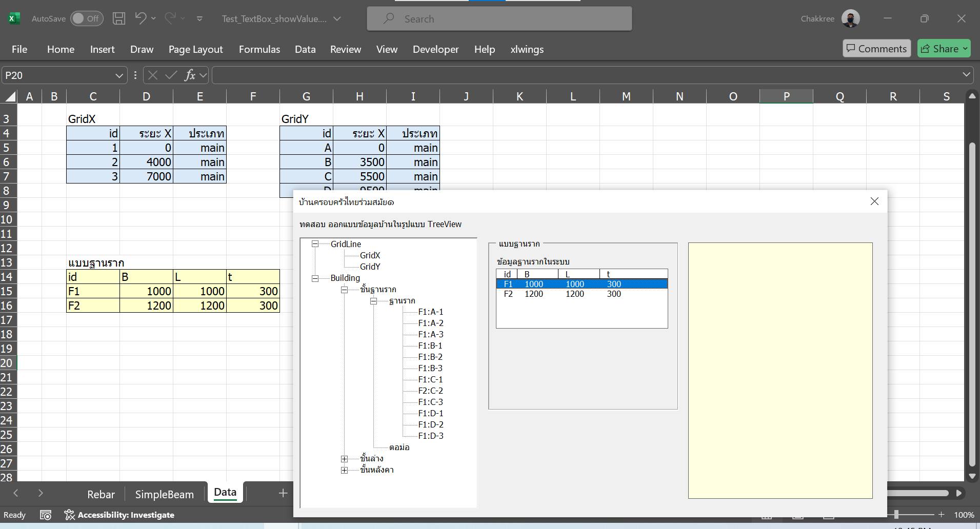
Task: Click the Accessibility: Investigate status icon
Action: (x=119, y=515)
